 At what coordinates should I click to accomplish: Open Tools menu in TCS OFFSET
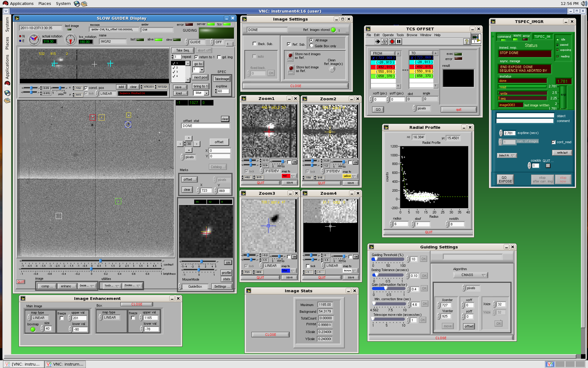(400, 35)
